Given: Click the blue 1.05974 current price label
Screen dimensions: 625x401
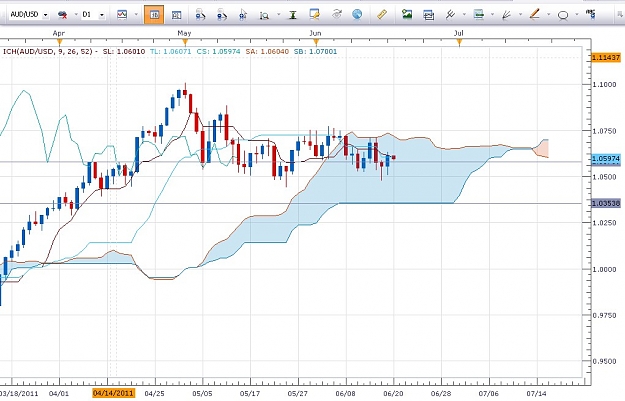Looking at the screenshot, I should (606, 159).
